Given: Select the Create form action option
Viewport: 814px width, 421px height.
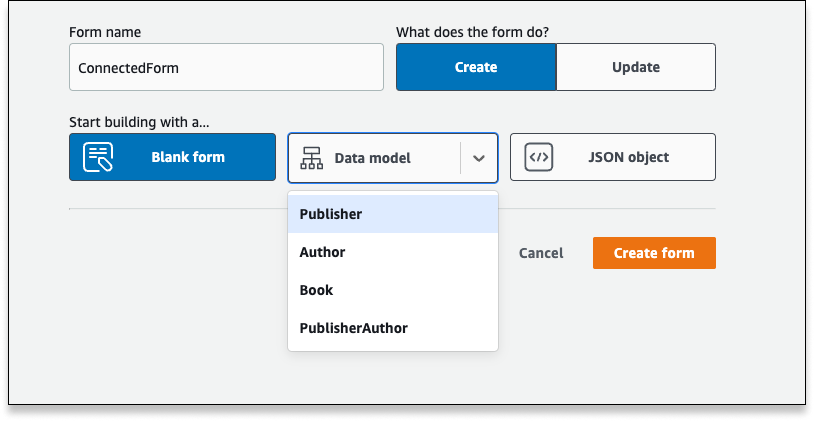Looking at the screenshot, I should (476, 67).
